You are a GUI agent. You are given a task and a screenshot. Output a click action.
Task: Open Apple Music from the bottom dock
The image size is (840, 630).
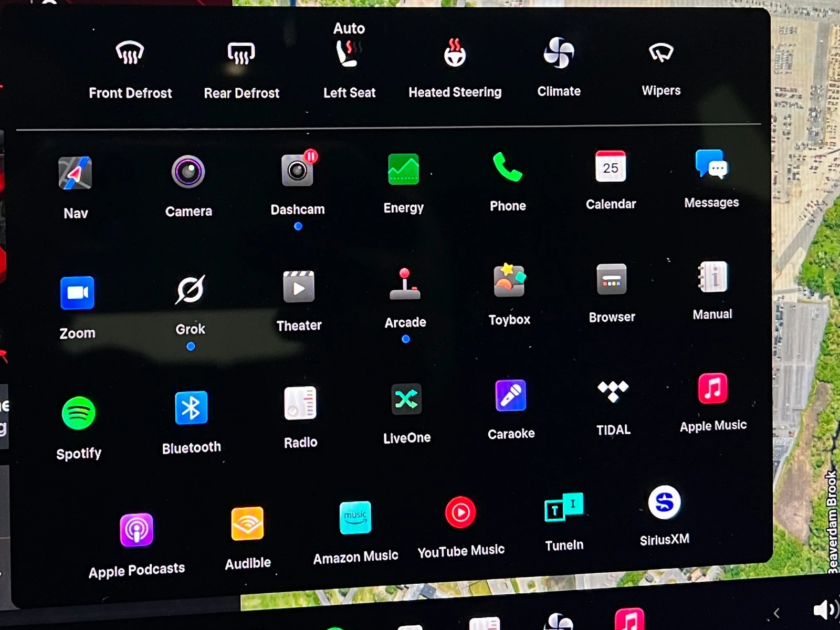(x=629, y=621)
